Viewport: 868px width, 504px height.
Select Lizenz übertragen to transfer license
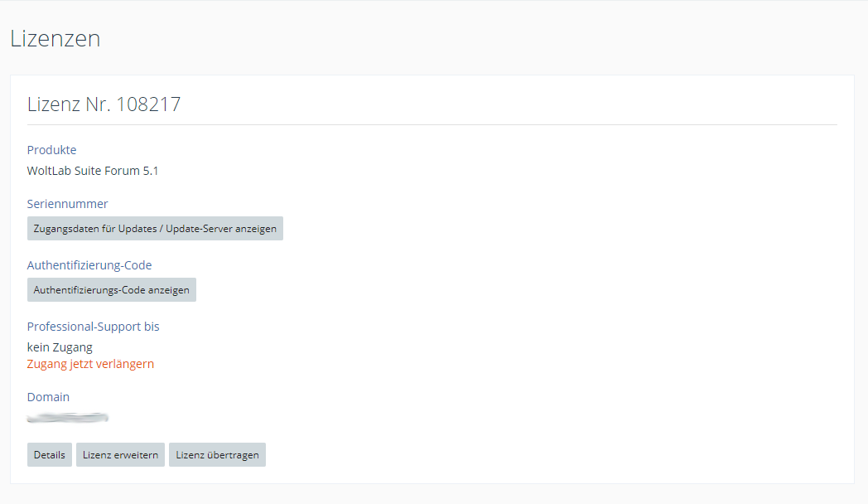pyautogui.click(x=217, y=455)
